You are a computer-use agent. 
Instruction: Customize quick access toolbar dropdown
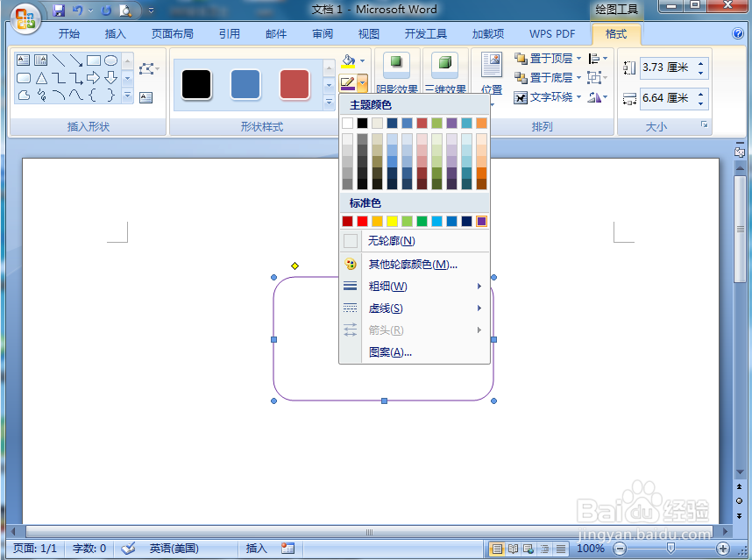pyautogui.click(x=151, y=10)
